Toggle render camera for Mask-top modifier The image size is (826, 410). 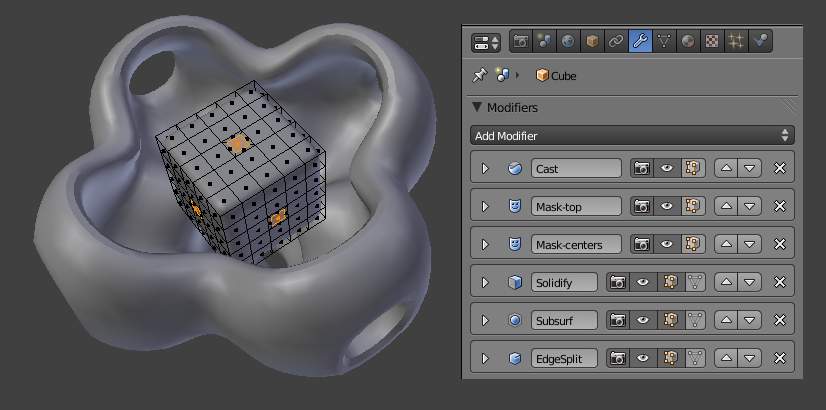click(642, 207)
